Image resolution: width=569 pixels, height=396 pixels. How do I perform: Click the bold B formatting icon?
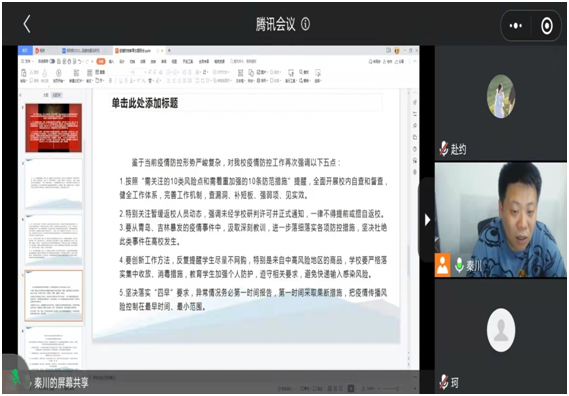[111, 81]
